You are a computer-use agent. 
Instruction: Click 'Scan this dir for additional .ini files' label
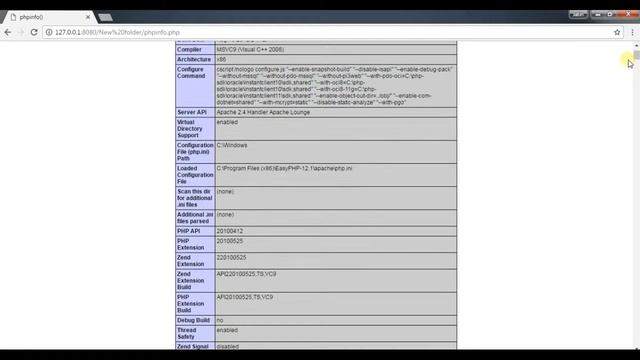194,198
